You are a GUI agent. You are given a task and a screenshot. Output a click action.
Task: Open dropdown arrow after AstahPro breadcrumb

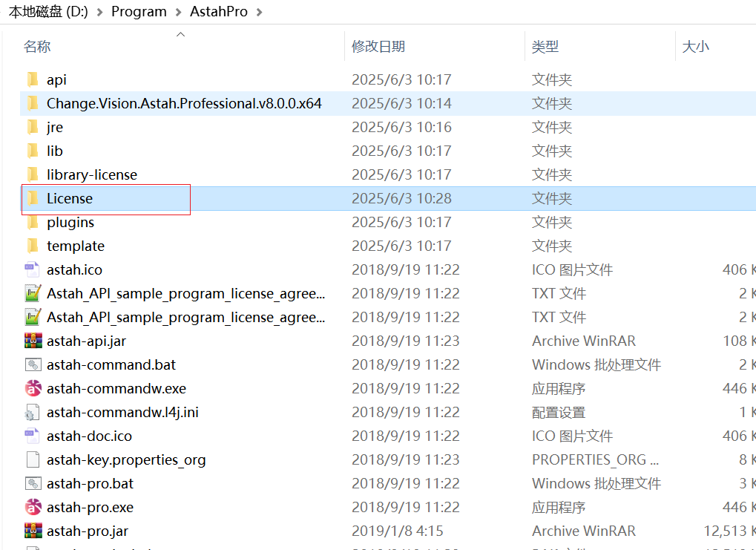[x=260, y=12]
